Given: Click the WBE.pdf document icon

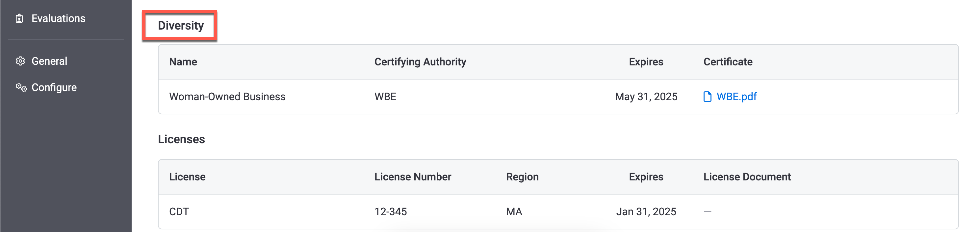Looking at the screenshot, I should coord(707,97).
